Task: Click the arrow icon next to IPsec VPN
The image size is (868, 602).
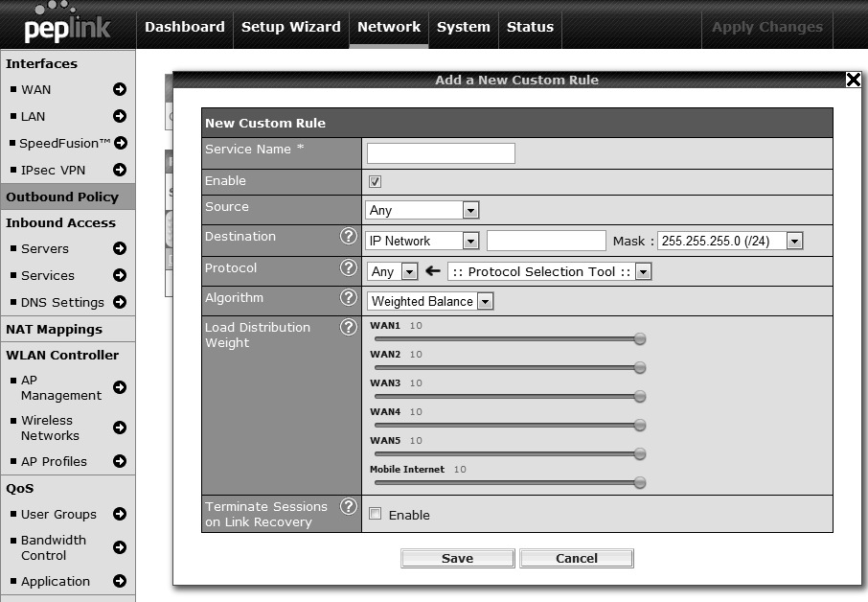Action: [120, 170]
